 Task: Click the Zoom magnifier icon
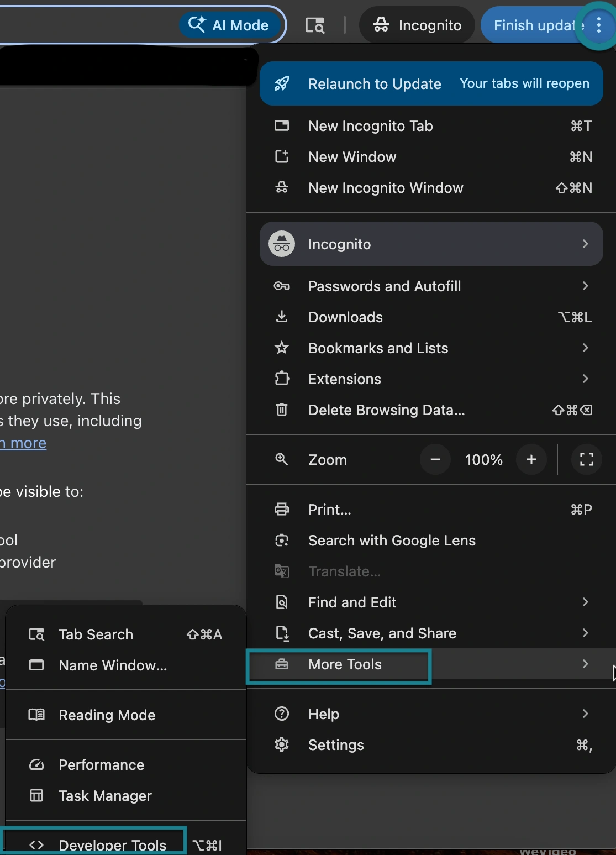(282, 459)
